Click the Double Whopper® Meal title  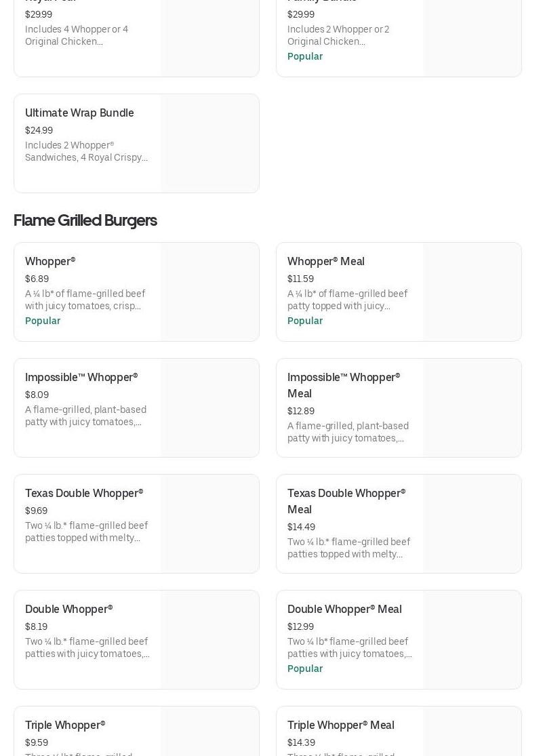pyautogui.click(x=344, y=609)
